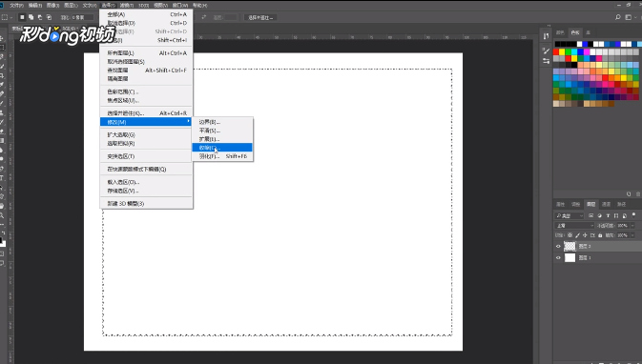Select 新建 3D 模型(3) menu entry
Image resolution: width=642 pixels, height=364 pixels.
(146, 203)
